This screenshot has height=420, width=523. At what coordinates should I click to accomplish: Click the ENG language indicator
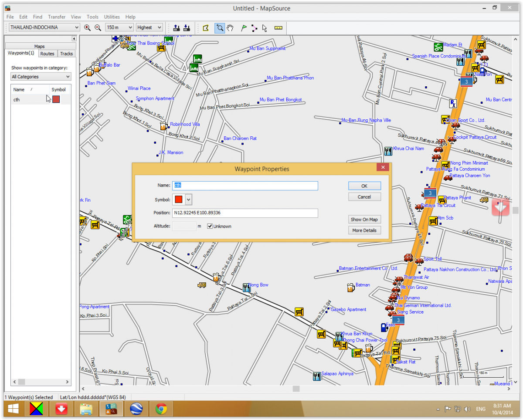[x=481, y=410]
